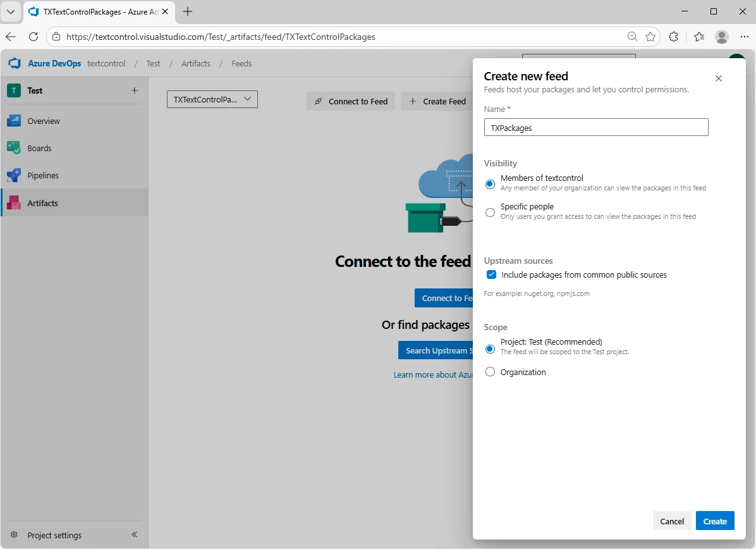Open the Azure DevOps home logo
Image resolution: width=756 pixels, height=549 pixels.
coord(15,63)
